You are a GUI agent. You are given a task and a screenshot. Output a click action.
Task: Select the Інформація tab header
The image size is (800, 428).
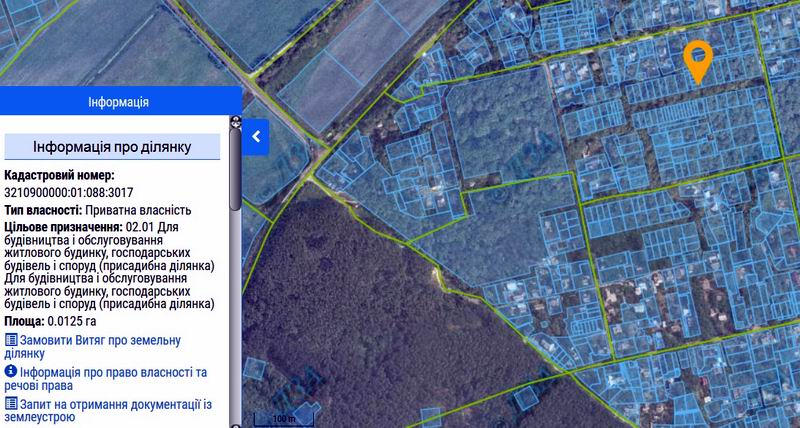pyautogui.click(x=119, y=102)
